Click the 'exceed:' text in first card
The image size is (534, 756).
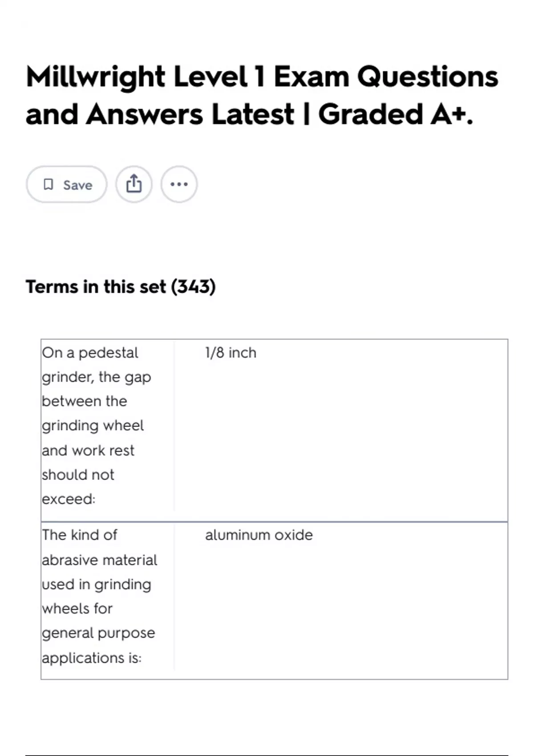69,499
